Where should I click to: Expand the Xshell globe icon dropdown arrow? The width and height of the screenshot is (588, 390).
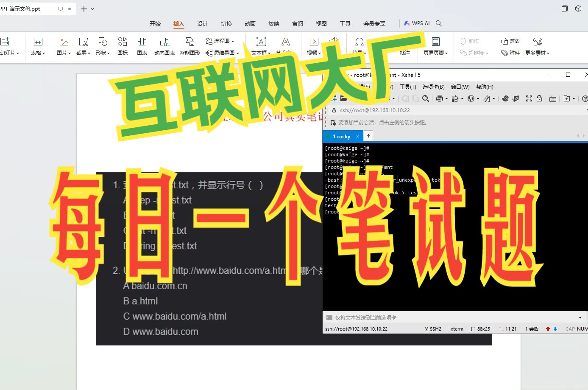click(x=478, y=99)
